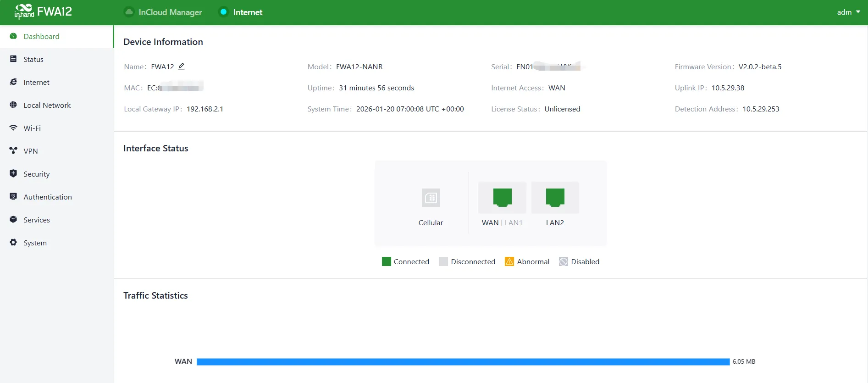This screenshot has width=868, height=383.
Task: Open the System menu item
Action: 57,243
